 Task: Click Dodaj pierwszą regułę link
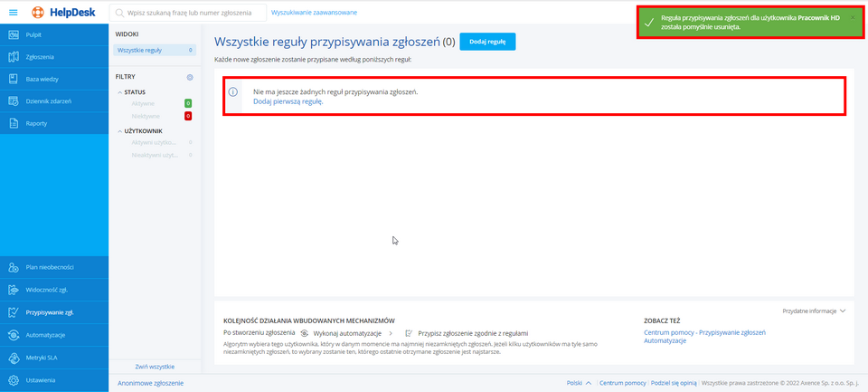288,101
